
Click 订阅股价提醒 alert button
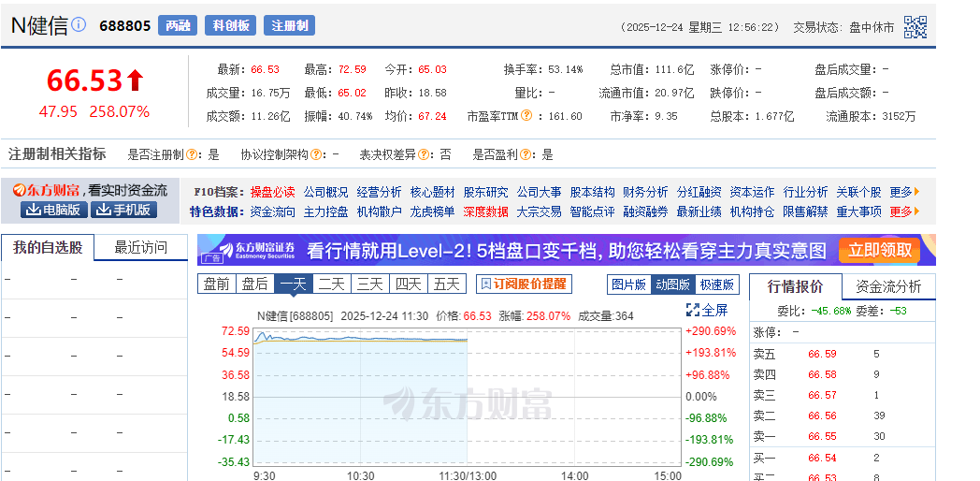(x=524, y=284)
